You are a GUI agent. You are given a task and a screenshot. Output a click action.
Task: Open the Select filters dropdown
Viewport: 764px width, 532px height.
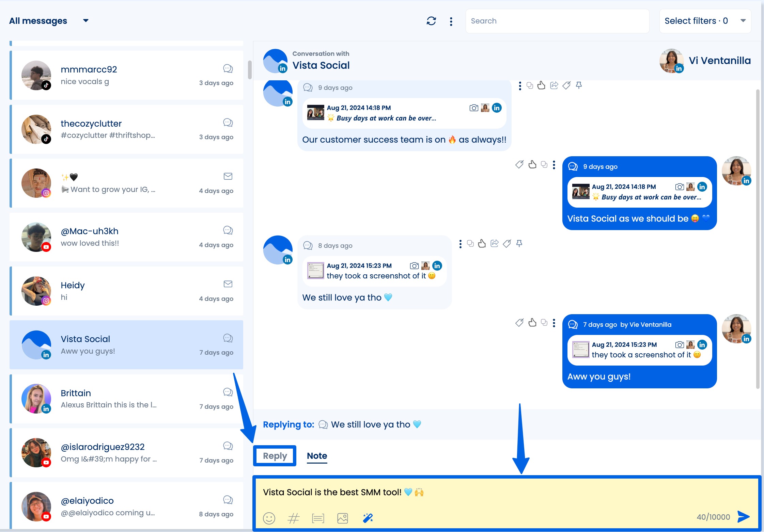pos(705,21)
